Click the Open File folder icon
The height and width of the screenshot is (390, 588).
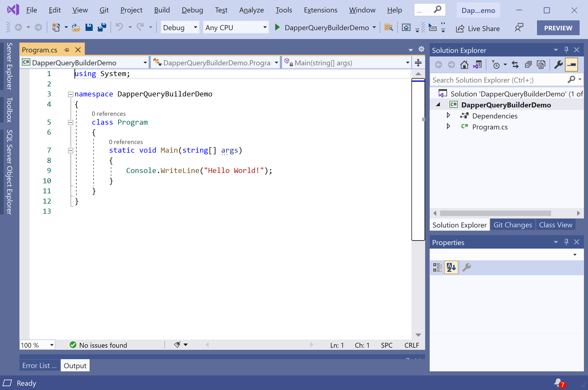pyautogui.click(x=76, y=27)
